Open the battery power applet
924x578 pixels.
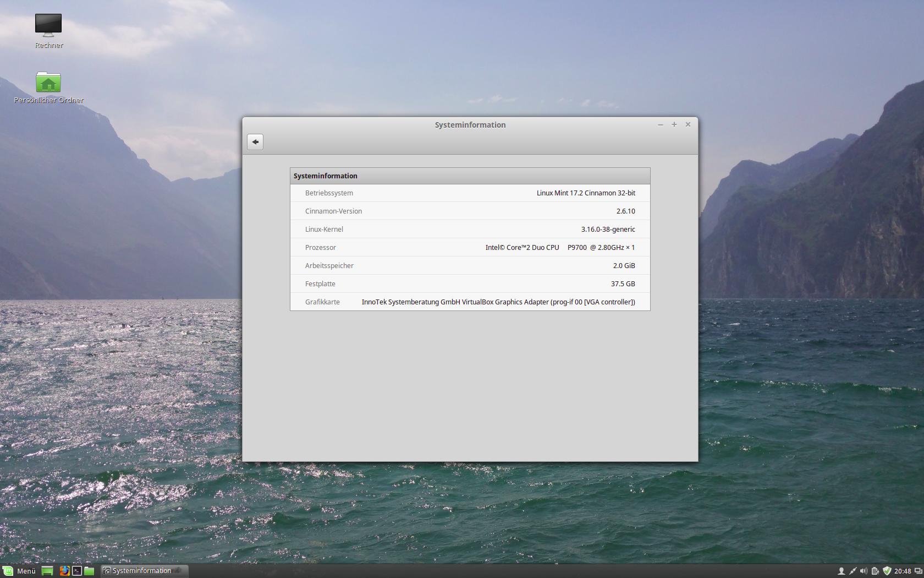(875, 571)
